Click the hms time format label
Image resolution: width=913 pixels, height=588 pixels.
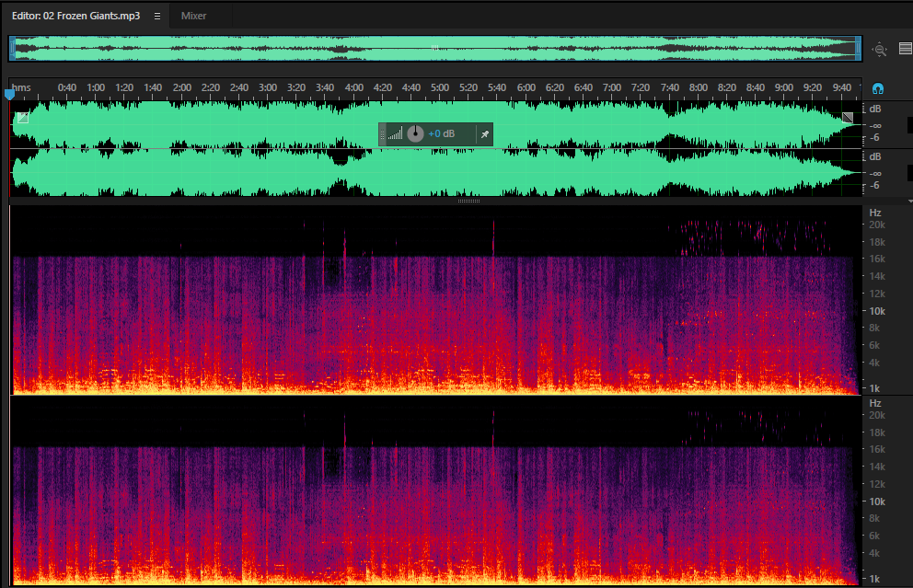coord(21,87)
